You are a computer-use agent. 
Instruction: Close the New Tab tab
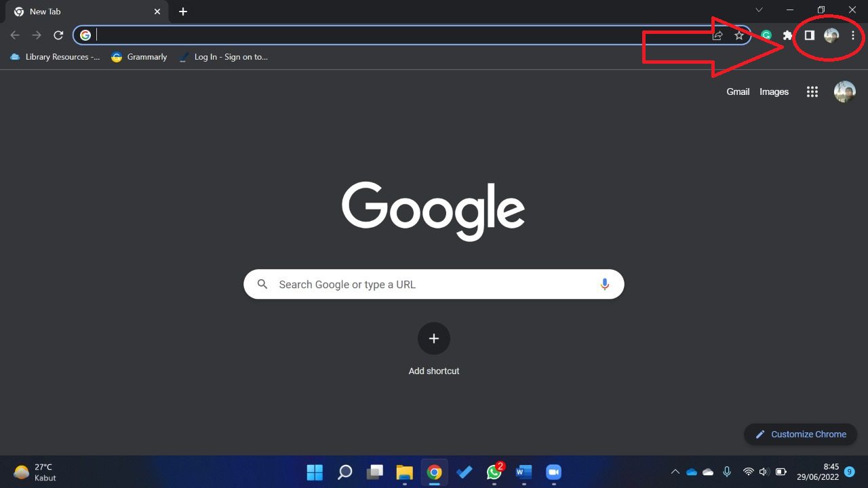tap(157, 12)
